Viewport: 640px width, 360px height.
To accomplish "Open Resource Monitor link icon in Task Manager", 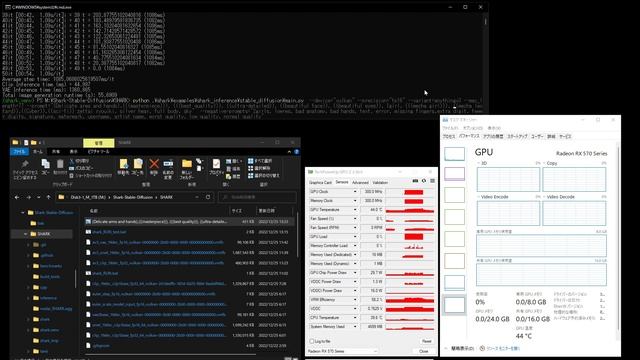I will point(482,348).
